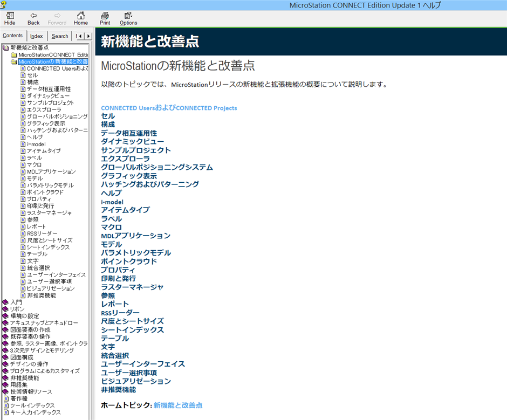Viewport: 507px width, 420px height.
Task: Open the セル link in topic list
Action: (x=108, y=116)
